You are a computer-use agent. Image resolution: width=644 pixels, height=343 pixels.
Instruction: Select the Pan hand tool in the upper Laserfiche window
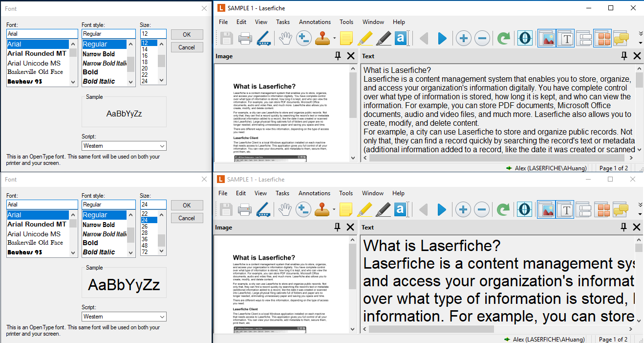285,38
